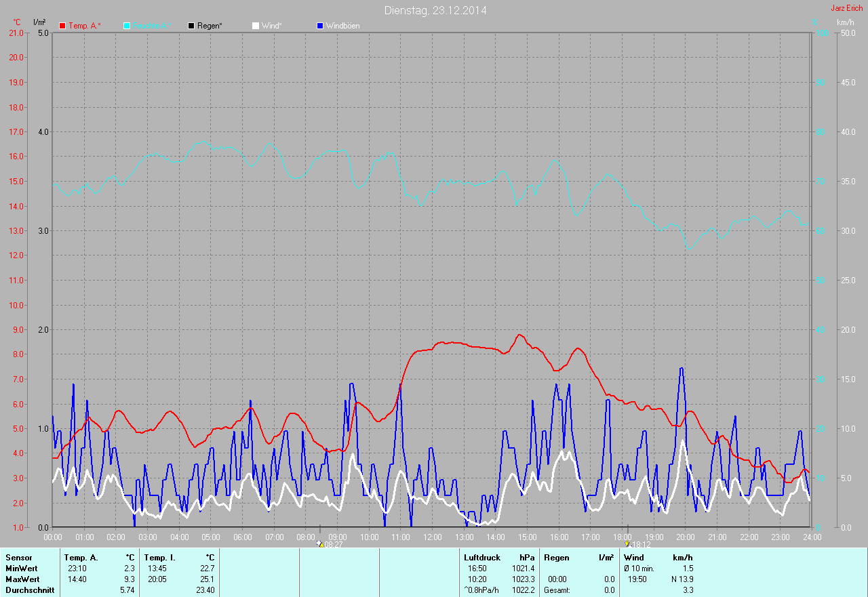
Task: Click the blue Windböen legend swatch
Action: coord(320,26)
